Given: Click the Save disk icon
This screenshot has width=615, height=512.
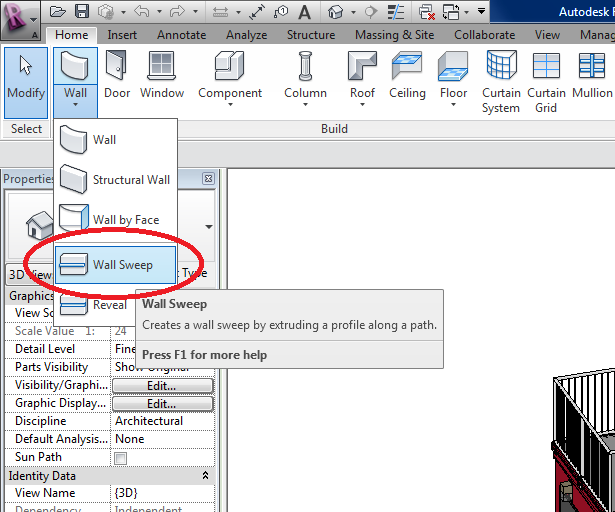Looking at the screenshot, I should (82, 12).
